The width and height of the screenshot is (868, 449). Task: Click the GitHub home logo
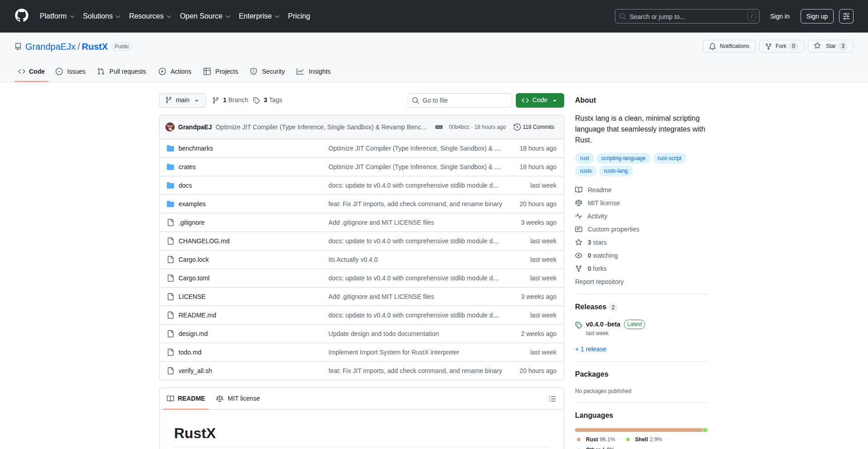click(21, 16)
